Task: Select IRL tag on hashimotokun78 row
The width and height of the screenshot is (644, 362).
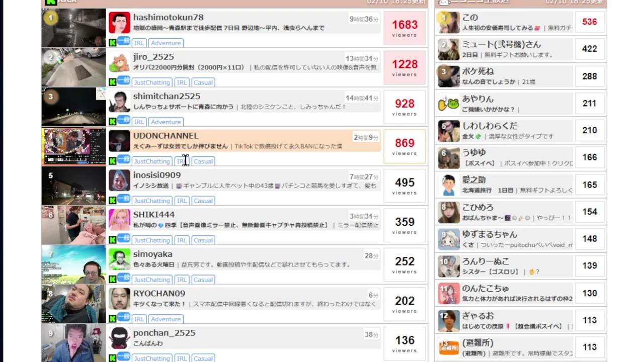Action: tap(139, 43)
